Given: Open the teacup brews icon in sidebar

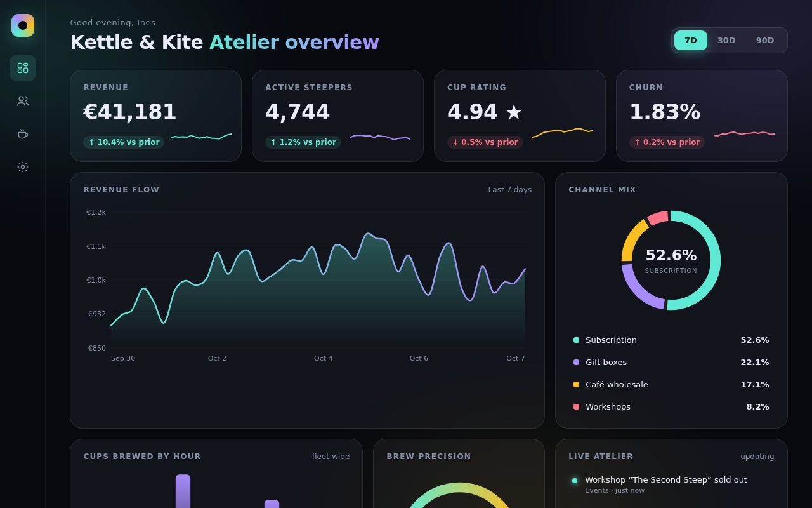Looking at the screenshot, I should pyautogui.click(x=23, y=134).
